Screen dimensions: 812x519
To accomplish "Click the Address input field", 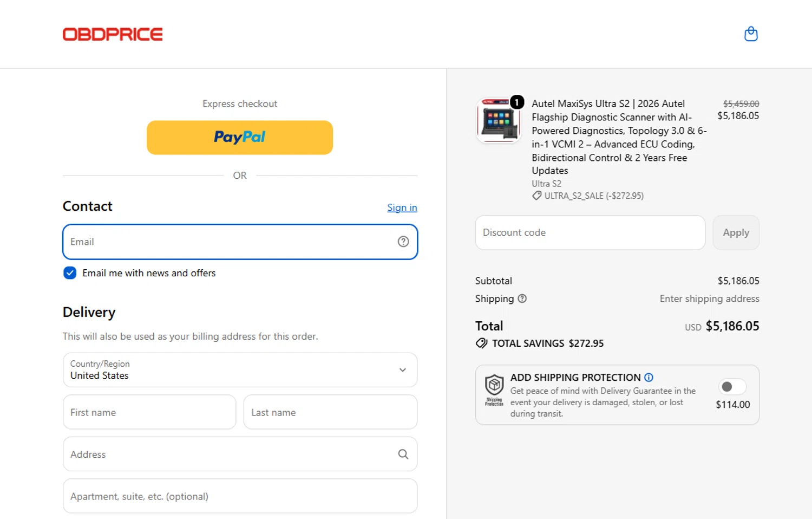I will (x=240, y=454).
